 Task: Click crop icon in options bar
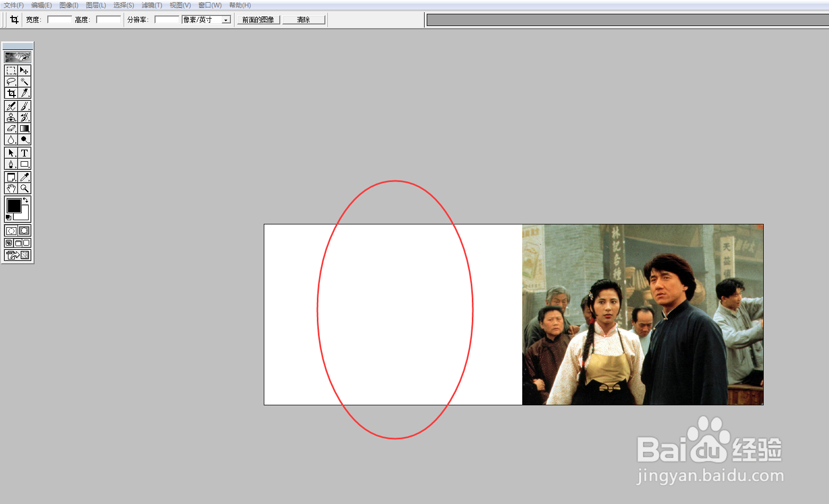point(14,20)
